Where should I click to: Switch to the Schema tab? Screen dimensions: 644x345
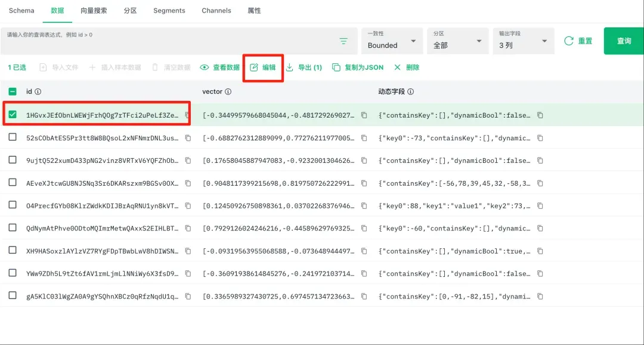coord(21,11)
